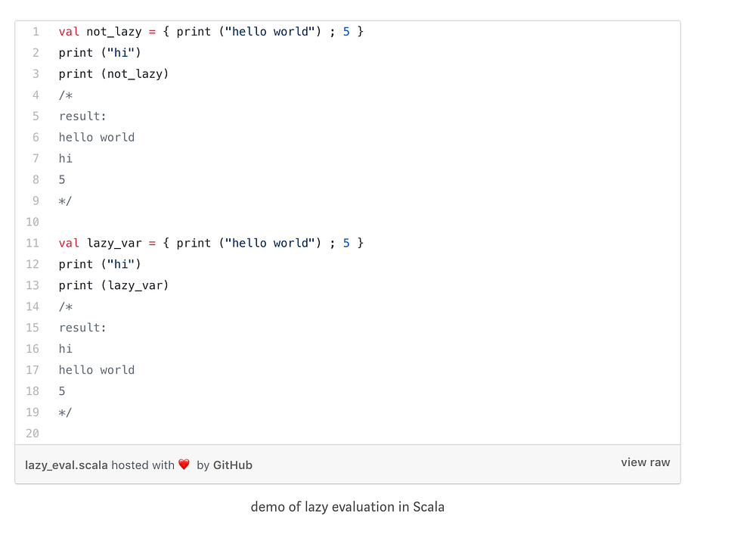756x544 pixels.
Task: Open the view raw link
Action: [x=645, y=462]
